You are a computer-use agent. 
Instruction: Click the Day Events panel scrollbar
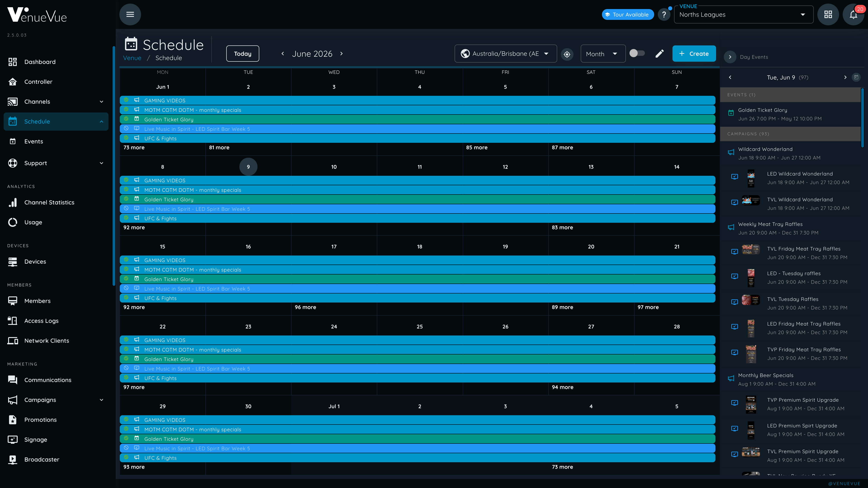[862, 118]
